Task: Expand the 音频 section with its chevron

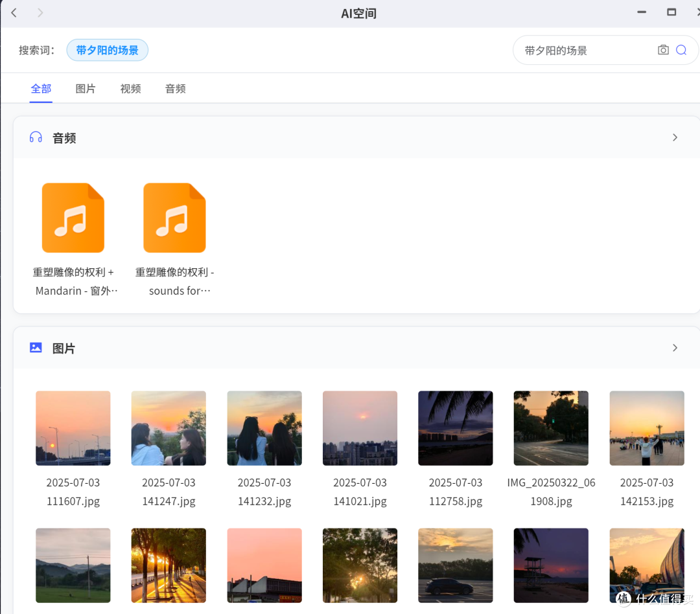Action: pos(675,137)
